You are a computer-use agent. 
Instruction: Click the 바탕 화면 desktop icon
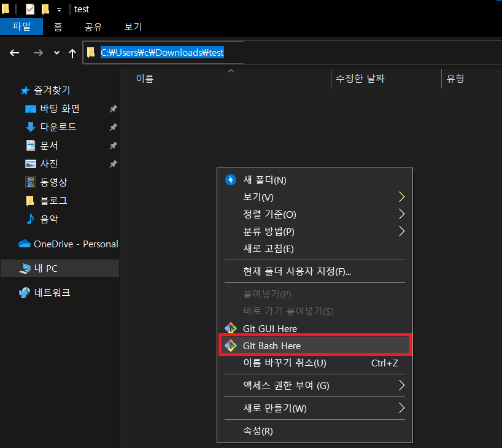click(x=31, y=109)
